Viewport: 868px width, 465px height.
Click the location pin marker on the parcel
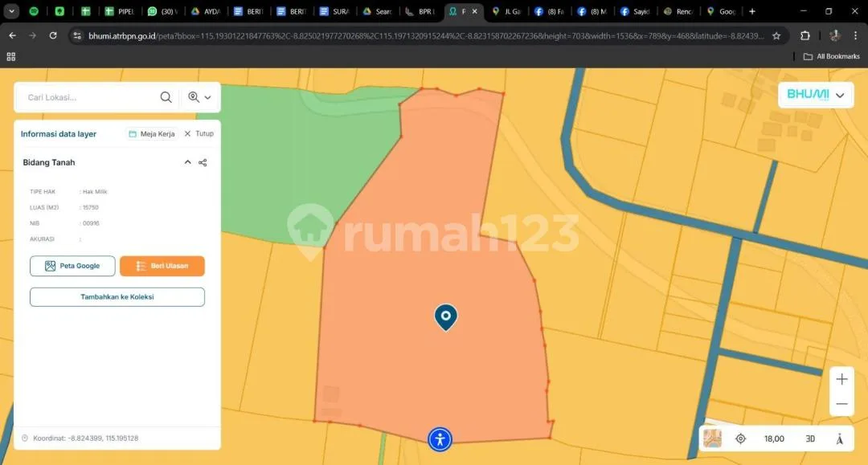point(445,317)
